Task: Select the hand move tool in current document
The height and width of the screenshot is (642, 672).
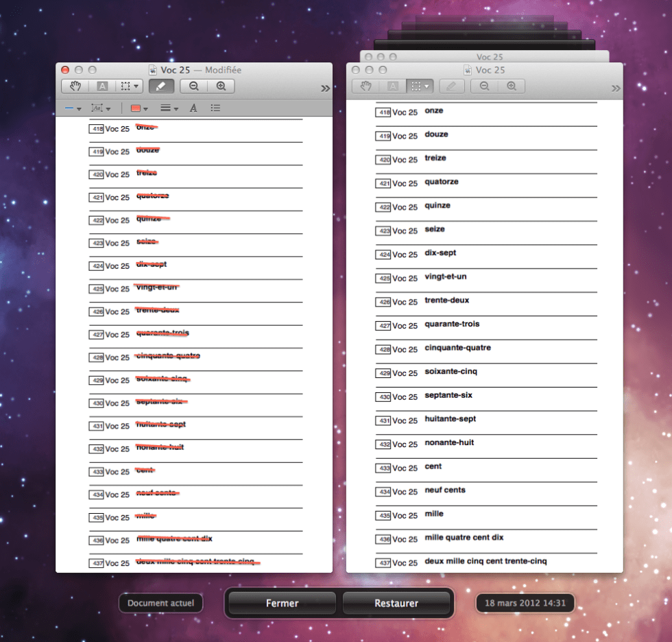Action: click(x=75, y=86)
